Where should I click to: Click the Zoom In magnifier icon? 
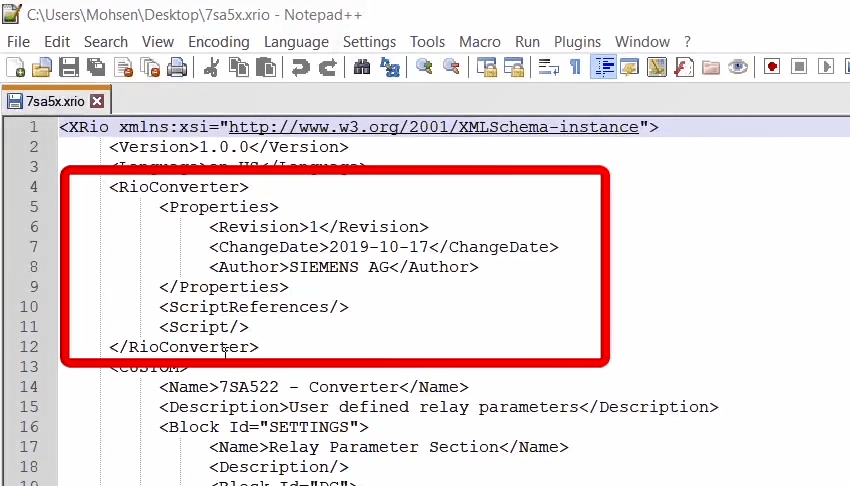click(425, 67)
